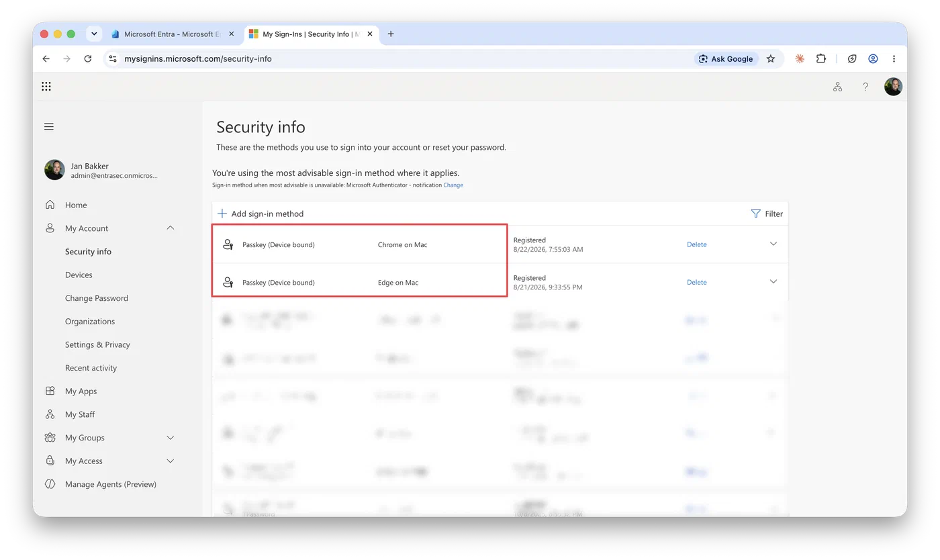Open the Microsoft app launcher grid

(46, 86)
